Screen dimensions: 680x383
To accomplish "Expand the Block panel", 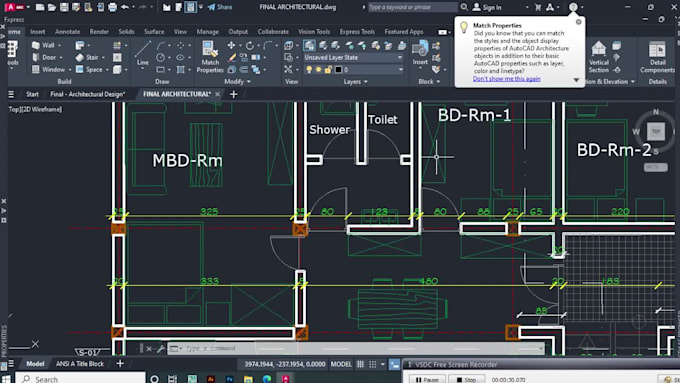I will click(429, 82).
